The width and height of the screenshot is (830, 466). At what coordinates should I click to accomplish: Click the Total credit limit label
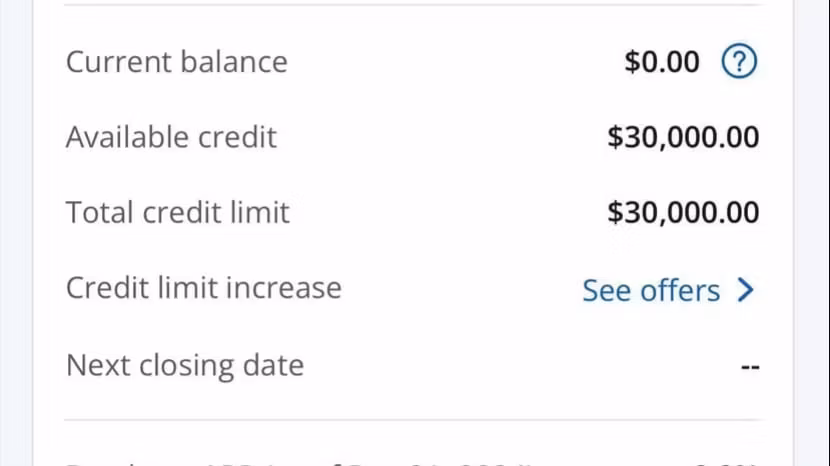[177, 212]
